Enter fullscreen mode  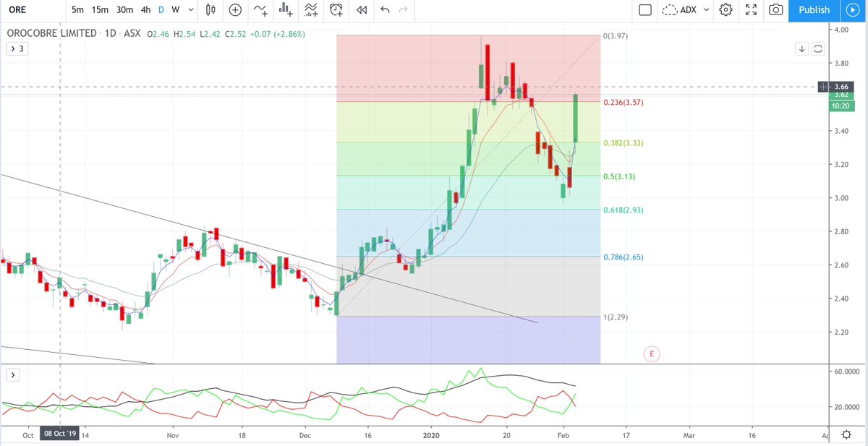pos(752,10)
